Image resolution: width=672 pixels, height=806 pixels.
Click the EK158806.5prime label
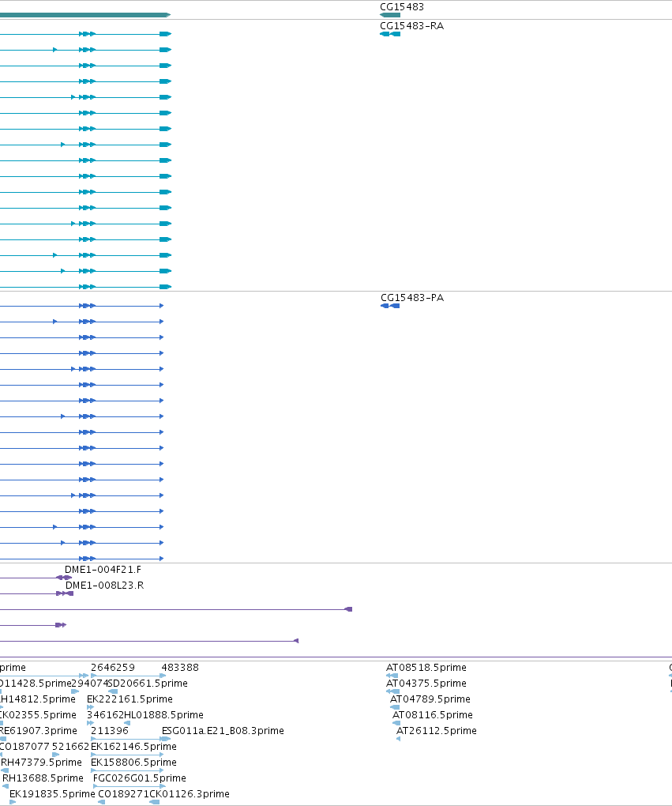133,763
